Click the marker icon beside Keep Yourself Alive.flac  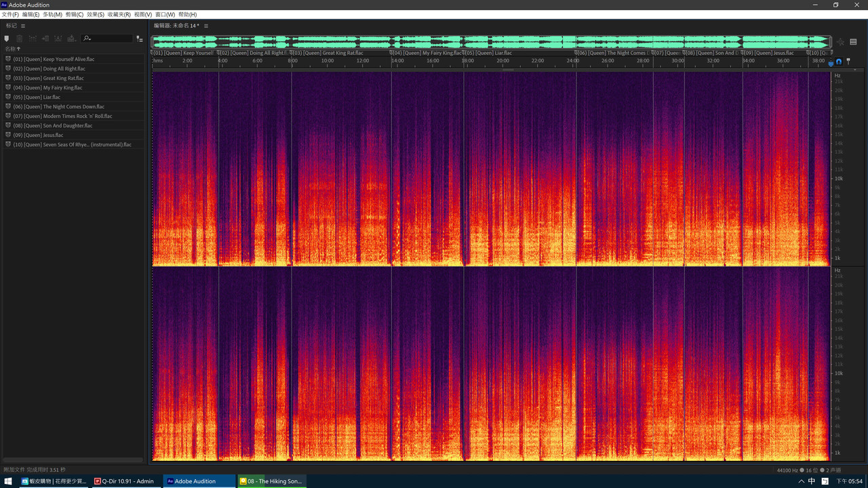click(8, 59)
